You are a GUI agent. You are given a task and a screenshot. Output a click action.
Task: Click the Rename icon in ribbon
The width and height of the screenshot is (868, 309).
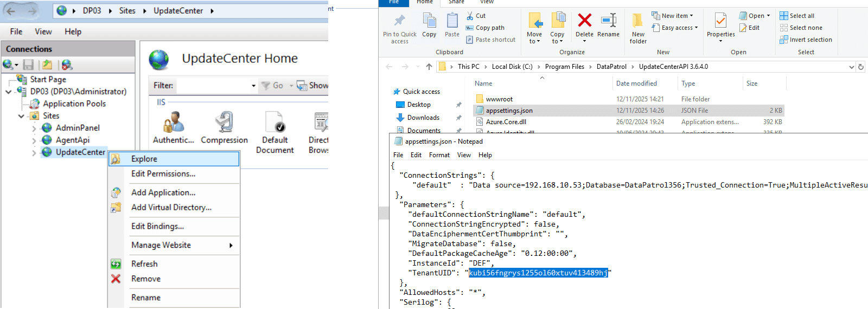click(608, 22)
